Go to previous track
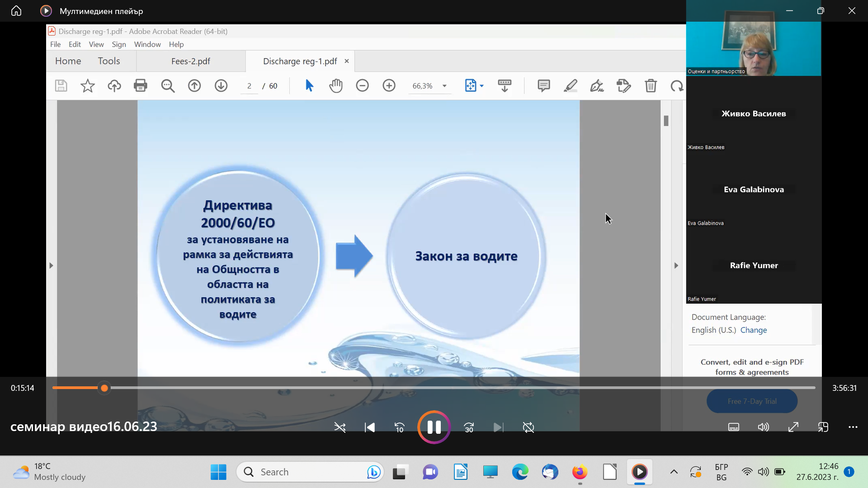The height and width of the screenshot is (488, 868). pyautogui.click(x=370, y=427)
